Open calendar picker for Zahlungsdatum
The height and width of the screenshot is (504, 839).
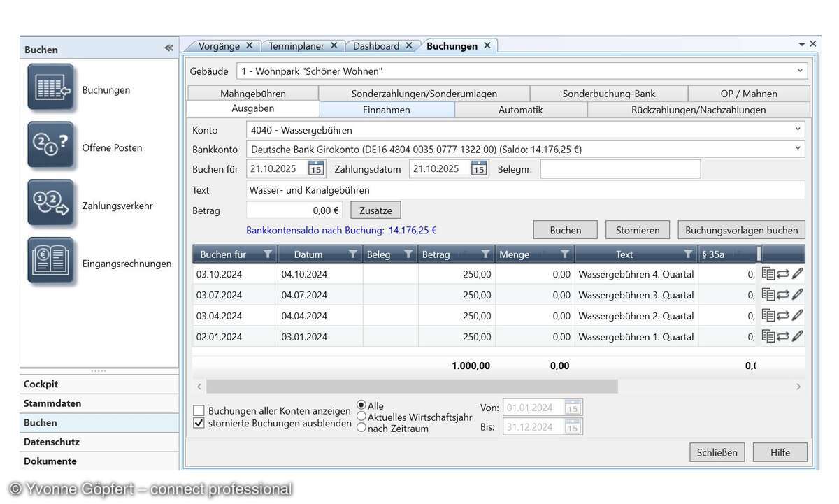coord(479,168)
